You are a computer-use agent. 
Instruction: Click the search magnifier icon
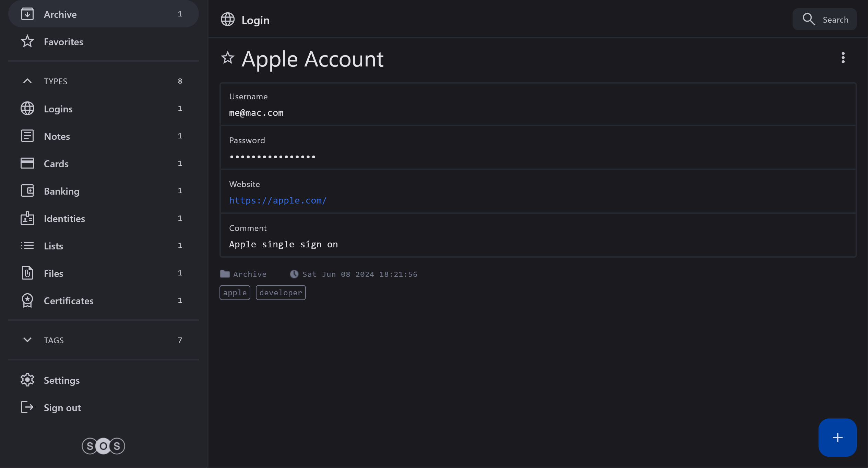[808, 20]
